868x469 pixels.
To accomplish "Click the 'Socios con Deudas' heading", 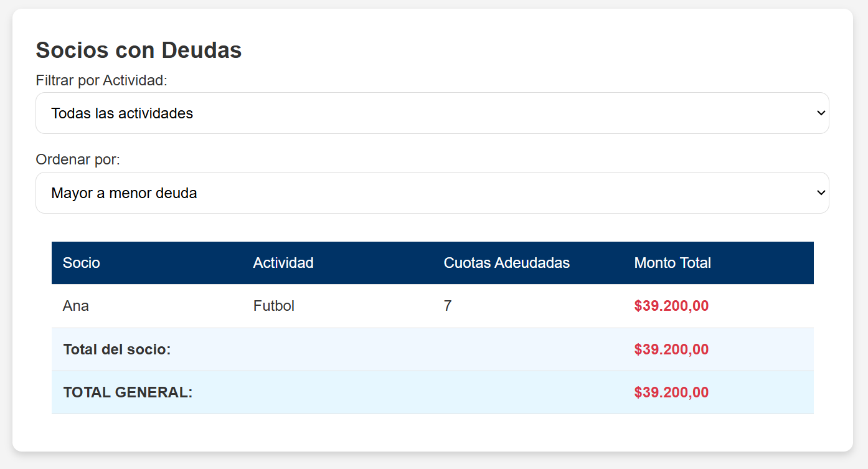I will (x=139, y=50).
